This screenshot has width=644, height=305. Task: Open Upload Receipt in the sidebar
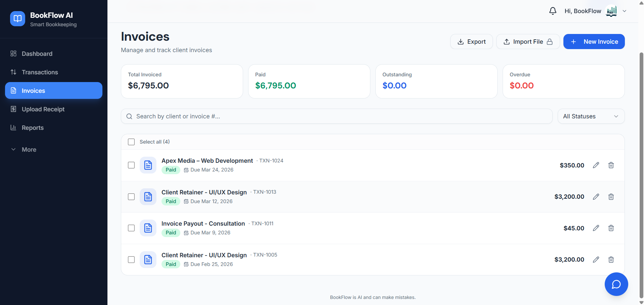(54, 109)
